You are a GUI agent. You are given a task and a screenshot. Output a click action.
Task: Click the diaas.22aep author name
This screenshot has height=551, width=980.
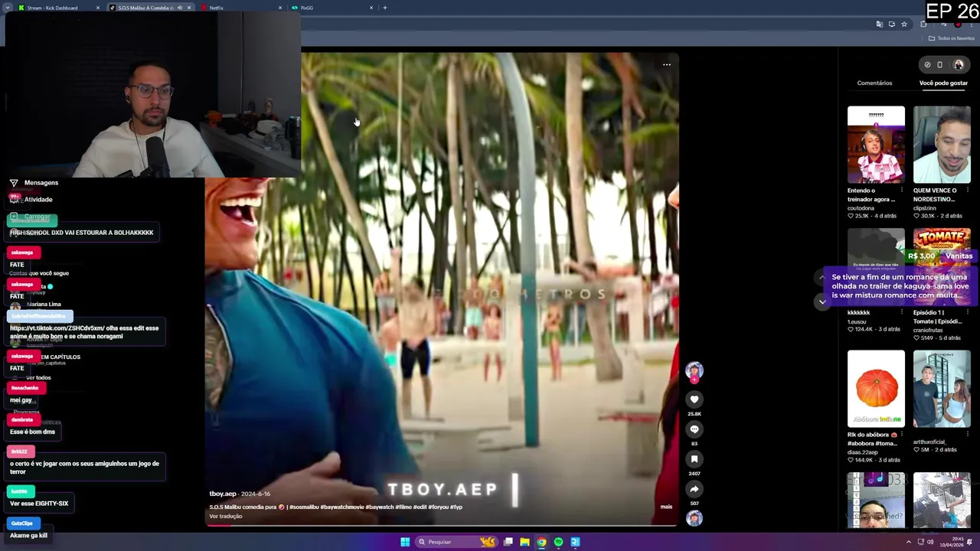pos(864,452)
